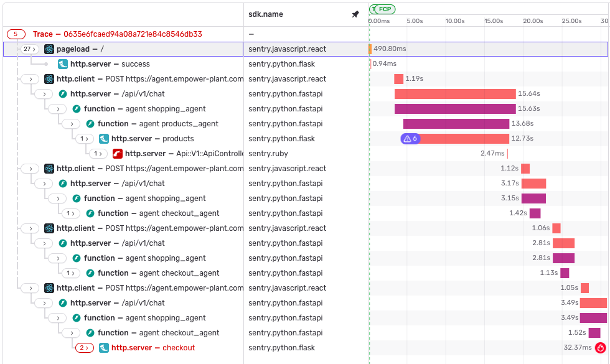Viewport: 610px width, 364px height.
Task: Click FastAPI icon of shopping_agent span lasting 3.15s
Action: click(x=77, y=198)
